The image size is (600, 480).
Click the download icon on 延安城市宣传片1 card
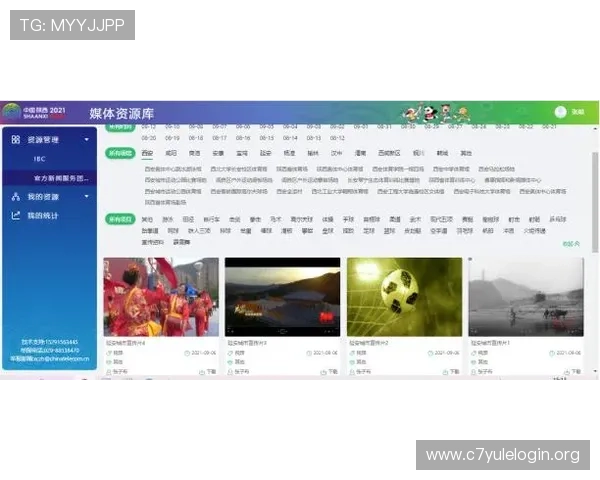coord(567,372)
